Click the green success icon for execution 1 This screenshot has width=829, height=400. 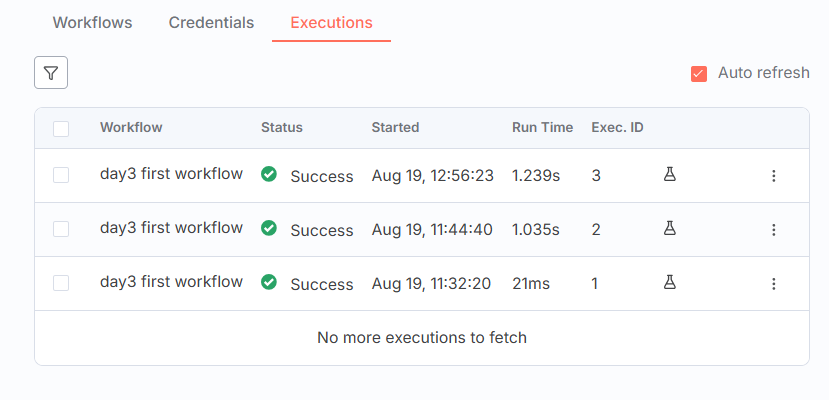coord(269,283)
